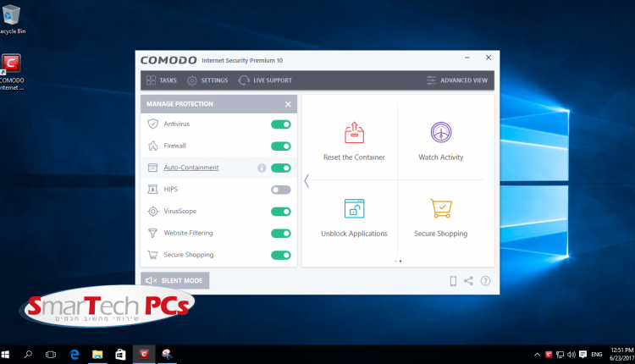Go to previous task page arrow
The height and width of the screenshot is (364, 635).
pos(306,180)
